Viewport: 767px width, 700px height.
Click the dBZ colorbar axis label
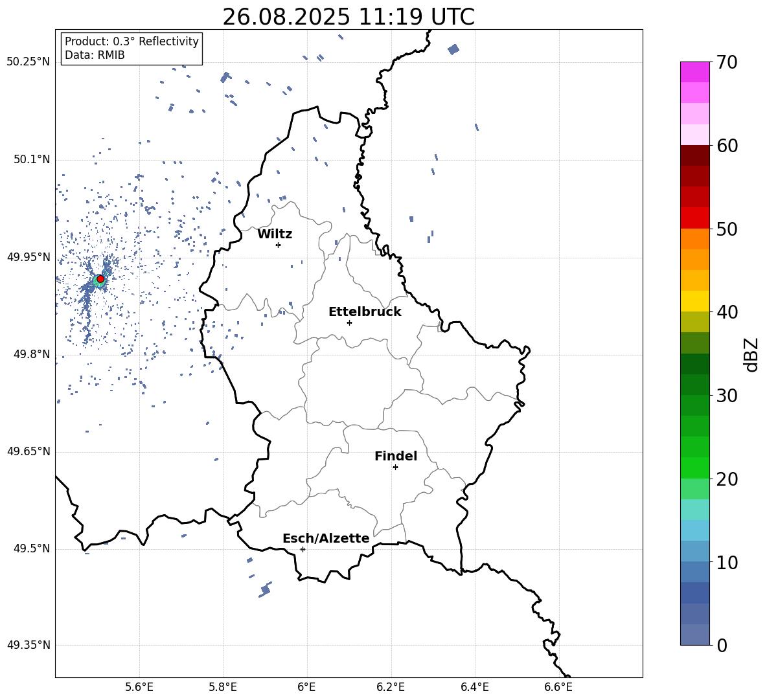coord(752,354)
